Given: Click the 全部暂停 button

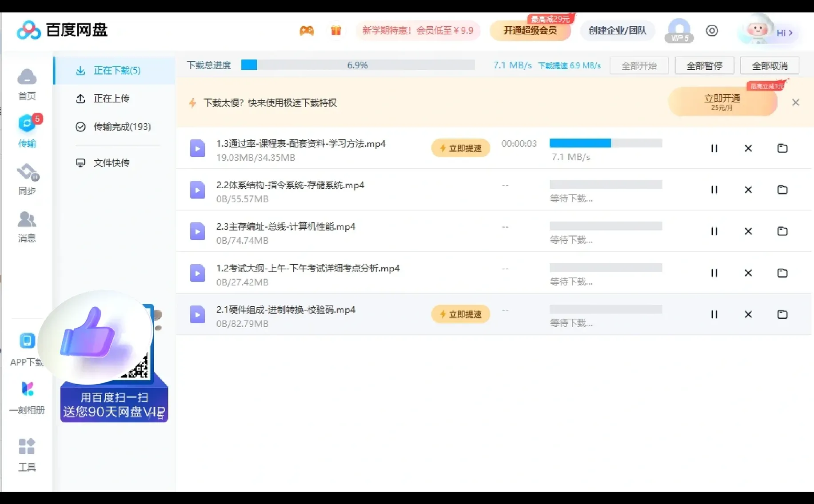Looking at the screenshot, I should click(x=704, y=65).
